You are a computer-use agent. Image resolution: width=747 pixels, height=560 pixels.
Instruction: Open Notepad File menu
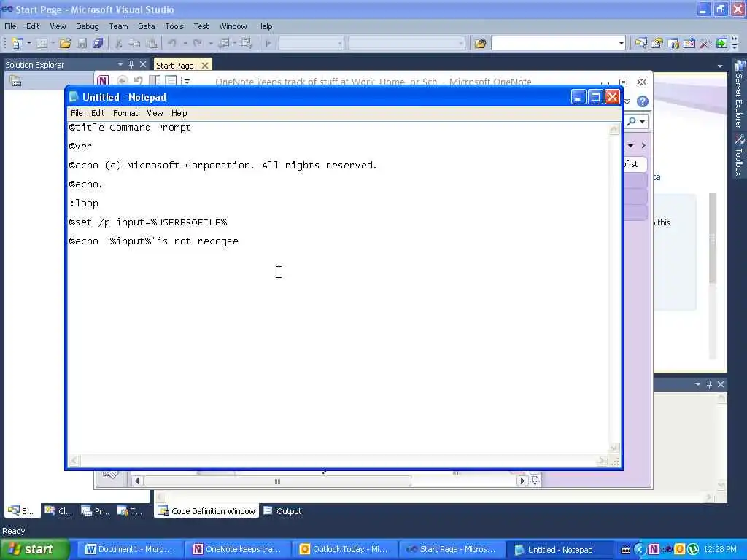(x=77, y=113)
